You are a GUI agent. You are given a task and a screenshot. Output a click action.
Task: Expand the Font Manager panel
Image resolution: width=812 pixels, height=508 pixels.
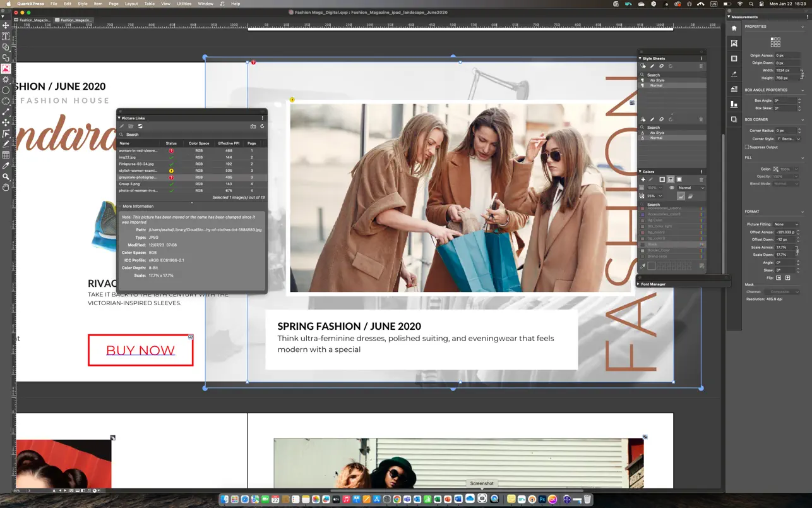pyautogui.click(x=639, y=284)
